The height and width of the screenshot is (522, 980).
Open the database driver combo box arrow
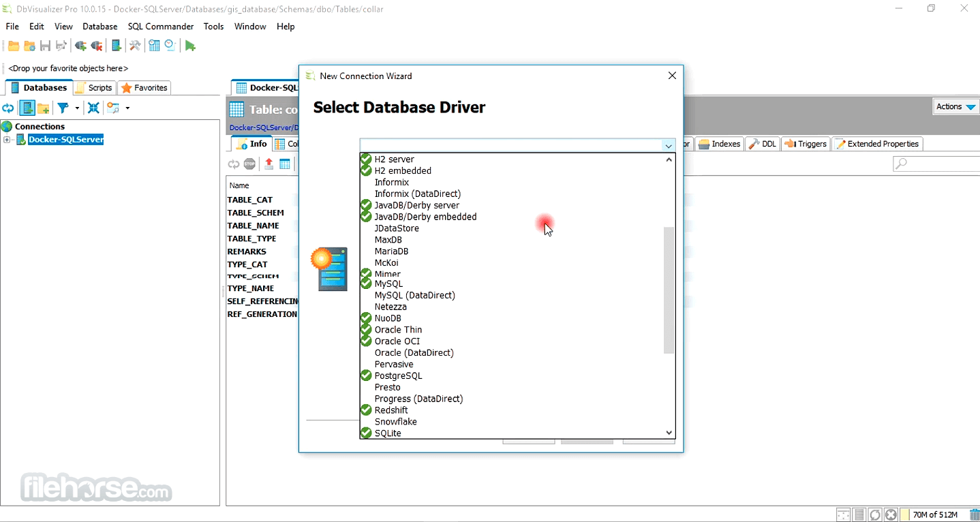[x=668, y=145]
